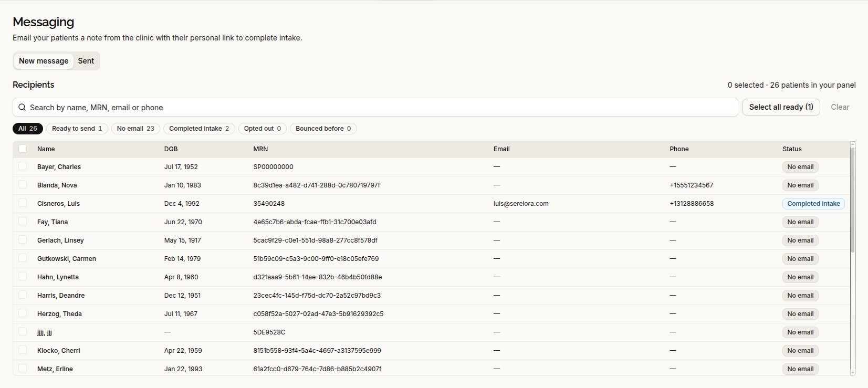Tick the checkbox for Fay, Tiana
Viewport: 868px width, 388px height.
23,222
